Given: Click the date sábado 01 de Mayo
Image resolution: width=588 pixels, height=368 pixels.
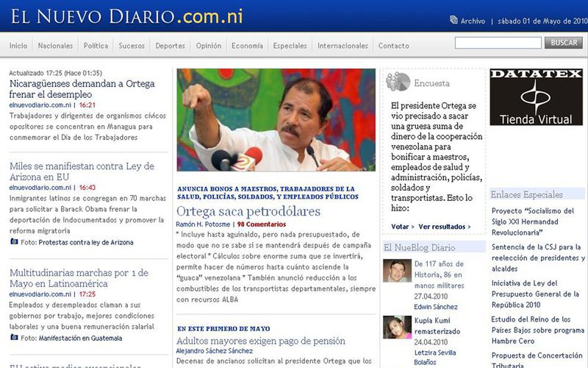Looking at the screenshot, I should tap(542, 21).
